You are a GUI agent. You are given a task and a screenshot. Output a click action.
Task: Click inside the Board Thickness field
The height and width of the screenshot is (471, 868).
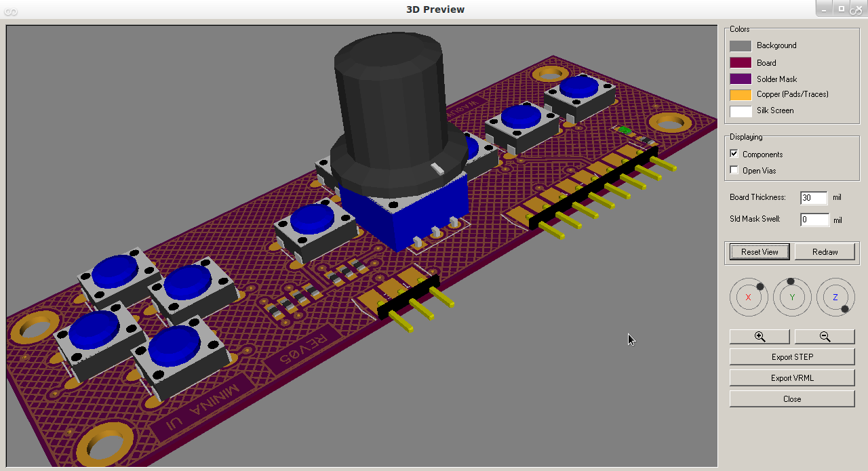(x=813, y=197)
